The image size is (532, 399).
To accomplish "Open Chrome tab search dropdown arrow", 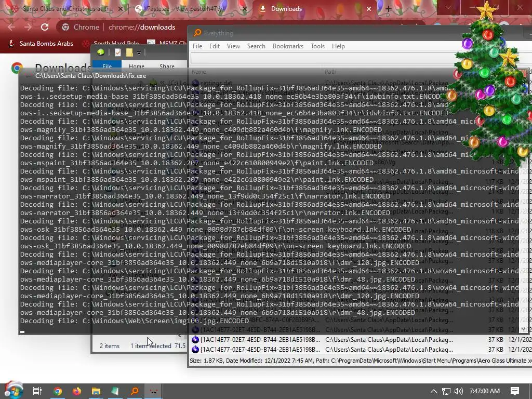I will (x=448, y=7).
